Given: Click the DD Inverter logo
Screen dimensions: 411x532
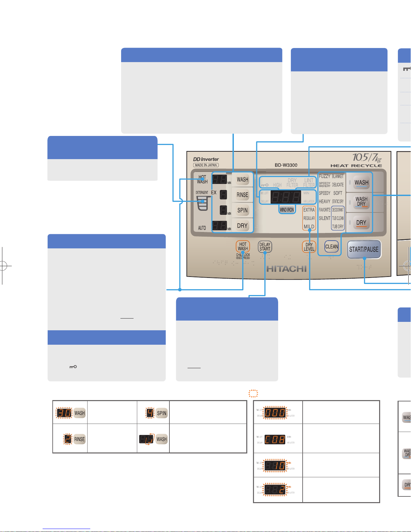Looking at the screenshot, I should pos(206,159).
